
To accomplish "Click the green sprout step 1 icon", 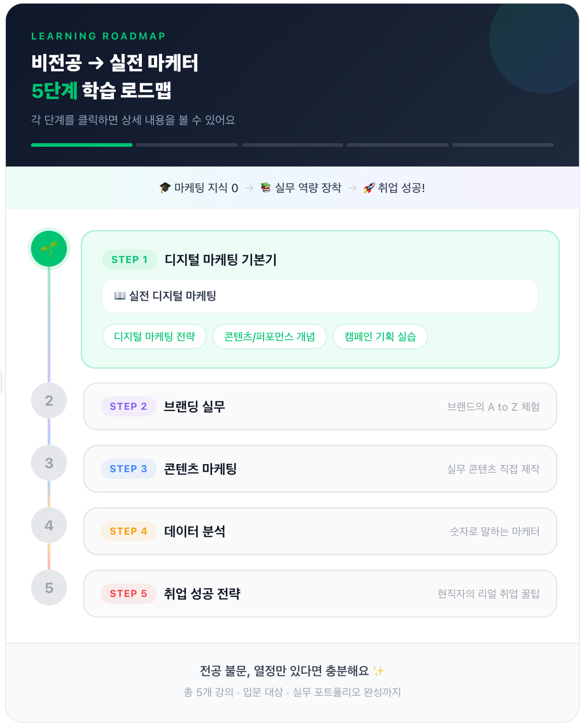I will [49, 249].
